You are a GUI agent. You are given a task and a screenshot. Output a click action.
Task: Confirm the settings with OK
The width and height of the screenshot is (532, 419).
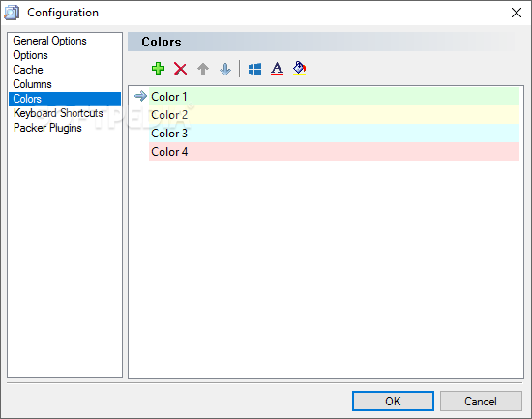(x=393, y=401)
